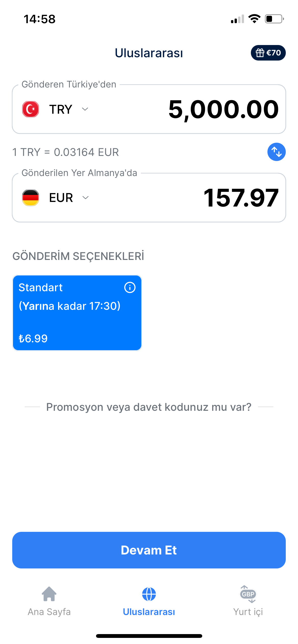Tap the Ana Sayfa home icon
The width and height of the screenshot is (298, 644).
[x=49, y=594]
